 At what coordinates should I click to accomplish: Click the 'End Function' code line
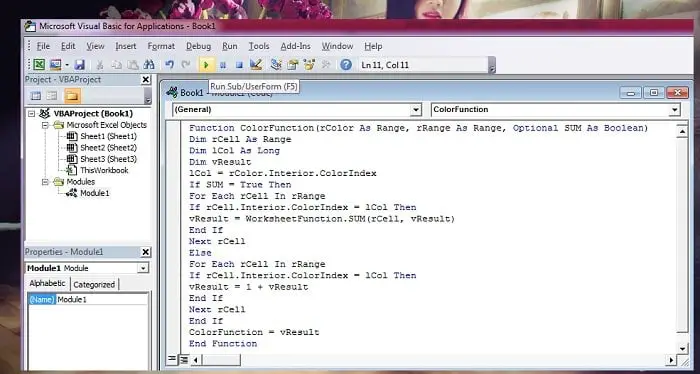pos(223,344)
